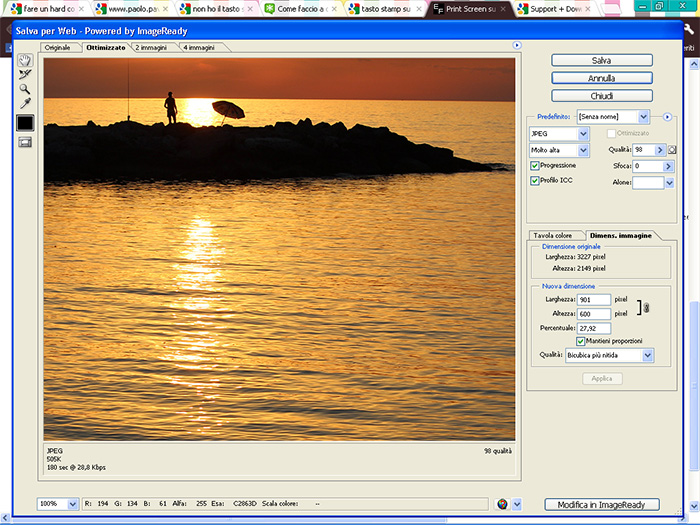Click the quality mask icon next to Qualità
The image size is (700, 525).
pos(673,150)
